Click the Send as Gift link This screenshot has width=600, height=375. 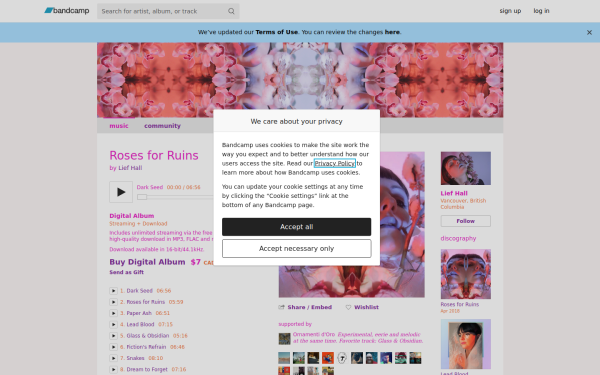(x=127, y=272)
